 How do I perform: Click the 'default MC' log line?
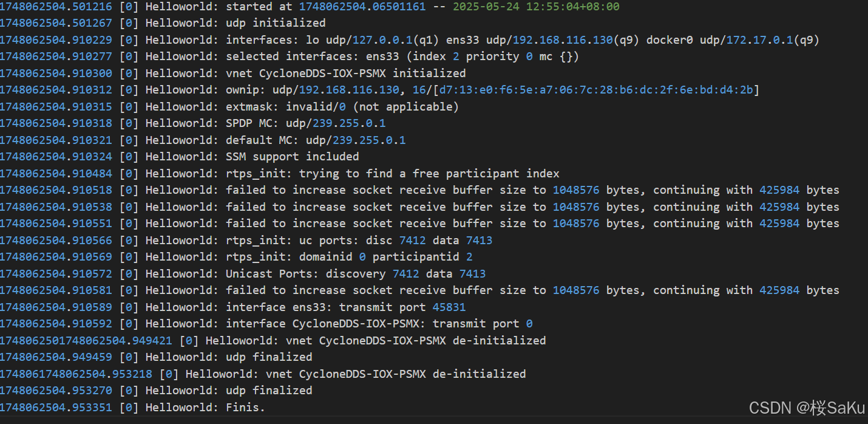click(203, 140)
